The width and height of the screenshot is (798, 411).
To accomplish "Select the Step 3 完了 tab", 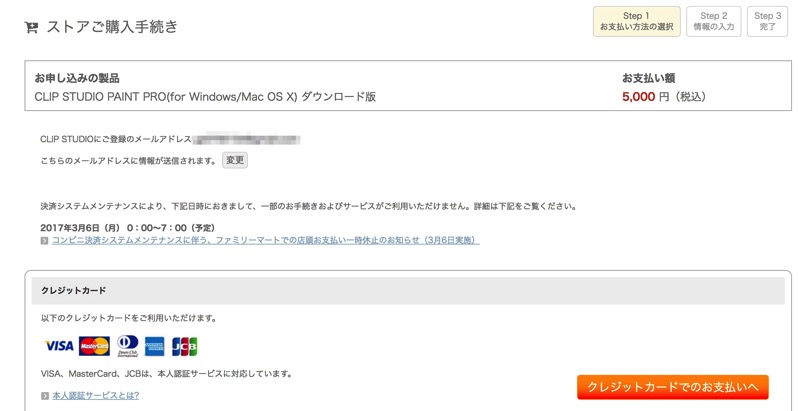I will [x=767, y=21].
